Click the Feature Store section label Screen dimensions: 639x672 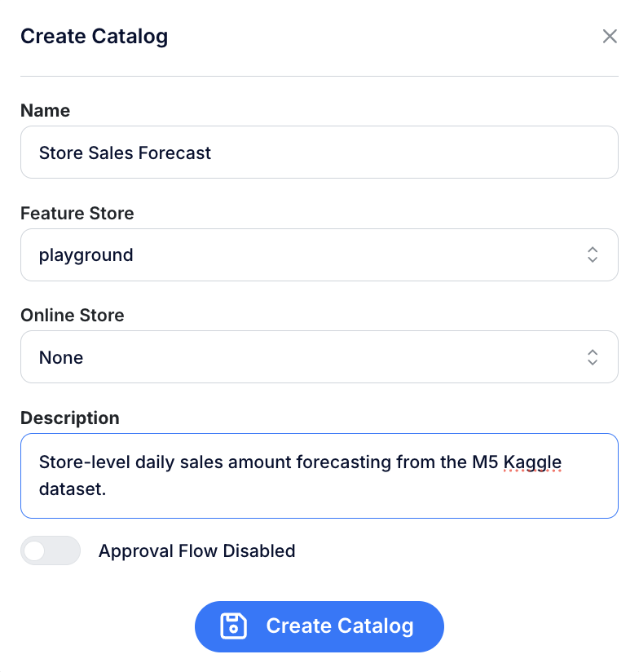tap(77, 213)
